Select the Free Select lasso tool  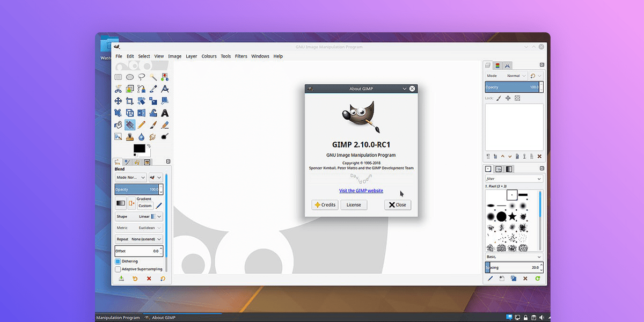click(x=142, y=77)
